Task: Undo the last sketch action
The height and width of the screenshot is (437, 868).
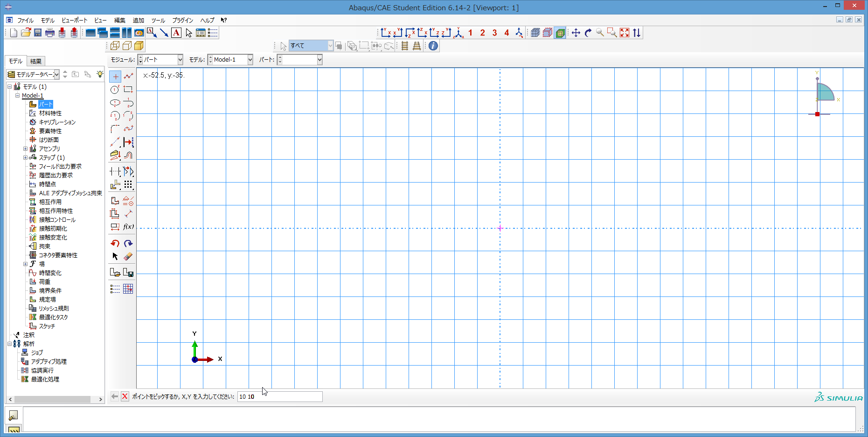Action: click(115, 243)
